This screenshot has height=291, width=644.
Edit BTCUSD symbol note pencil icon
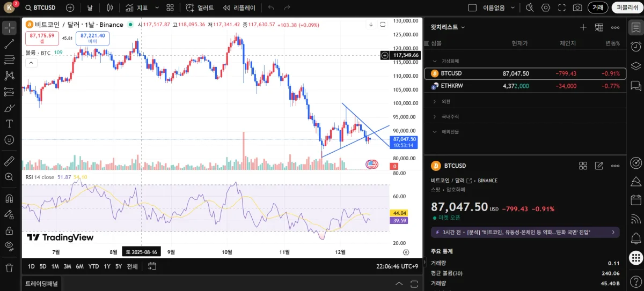(599, 166)
